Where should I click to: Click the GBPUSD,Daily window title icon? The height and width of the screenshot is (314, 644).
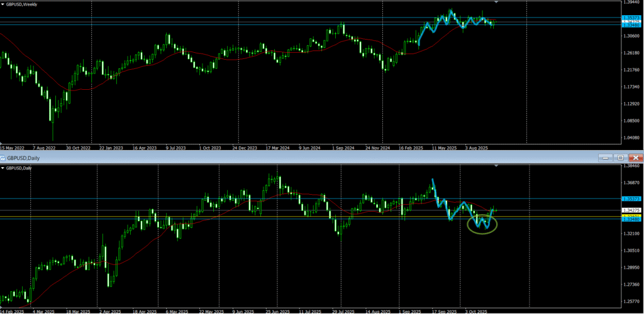tap(3, 158)
